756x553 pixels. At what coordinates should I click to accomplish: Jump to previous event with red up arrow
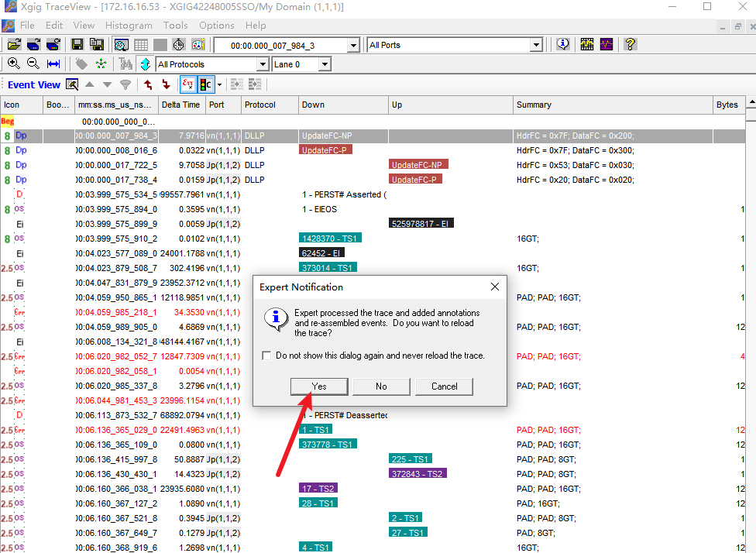pyautogui.click(x=149, y=85)
